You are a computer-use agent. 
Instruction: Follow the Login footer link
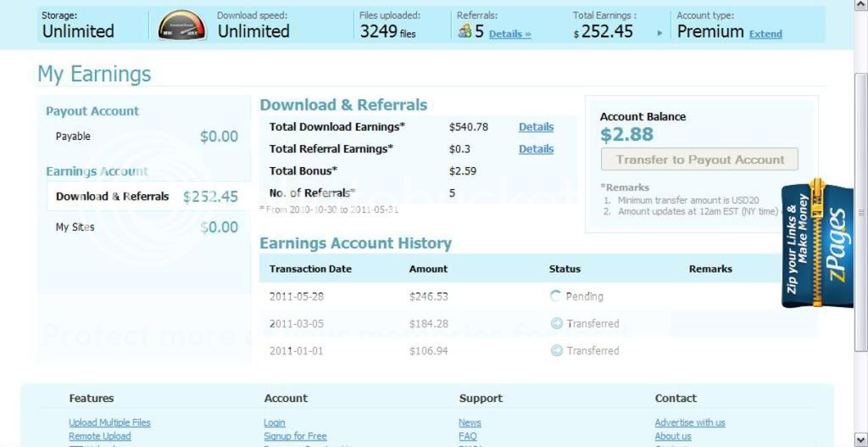click(275, 422)
